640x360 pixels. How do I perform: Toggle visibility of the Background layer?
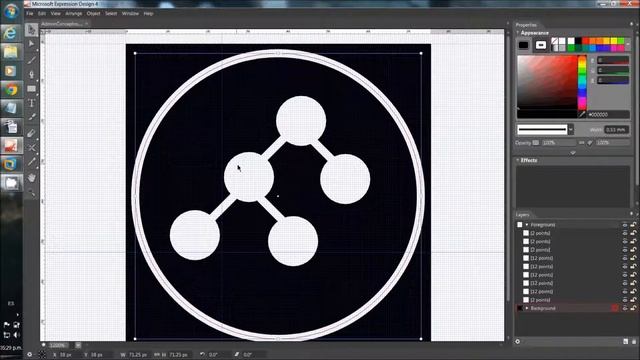coord(624,308)
